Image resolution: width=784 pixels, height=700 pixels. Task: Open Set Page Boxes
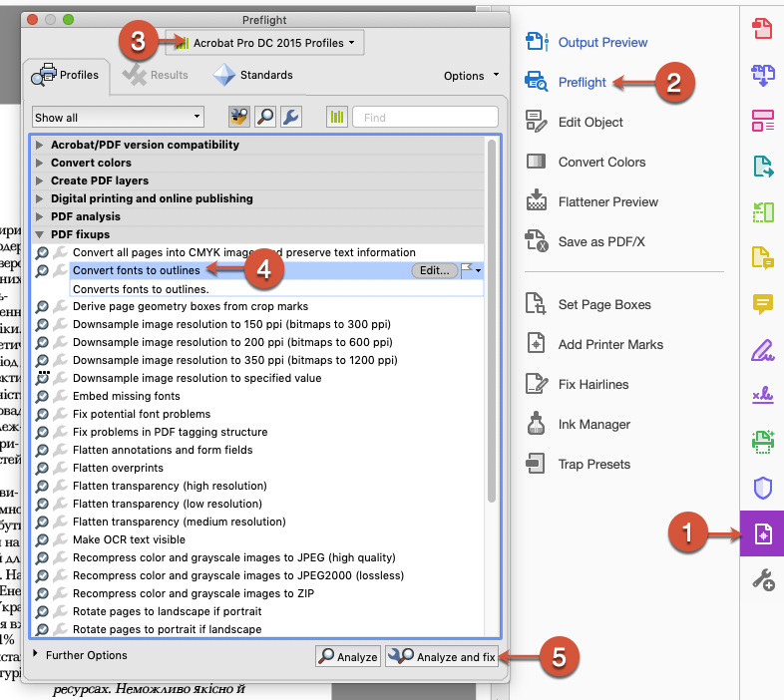(588, 304)
